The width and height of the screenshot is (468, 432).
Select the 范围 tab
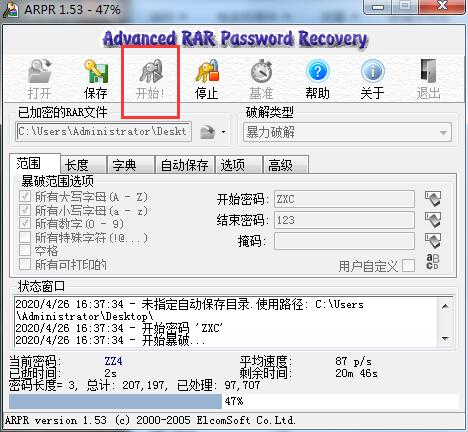coord(35,164)
